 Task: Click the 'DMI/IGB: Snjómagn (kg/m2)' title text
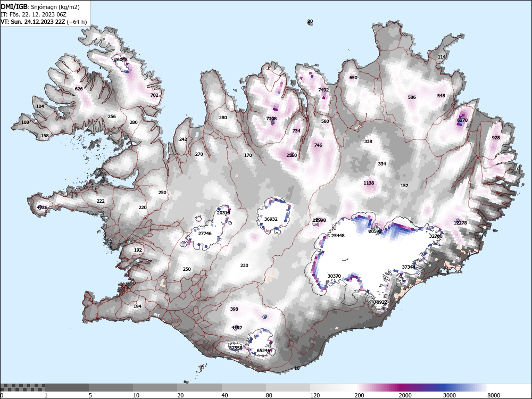tap(40, 7)
